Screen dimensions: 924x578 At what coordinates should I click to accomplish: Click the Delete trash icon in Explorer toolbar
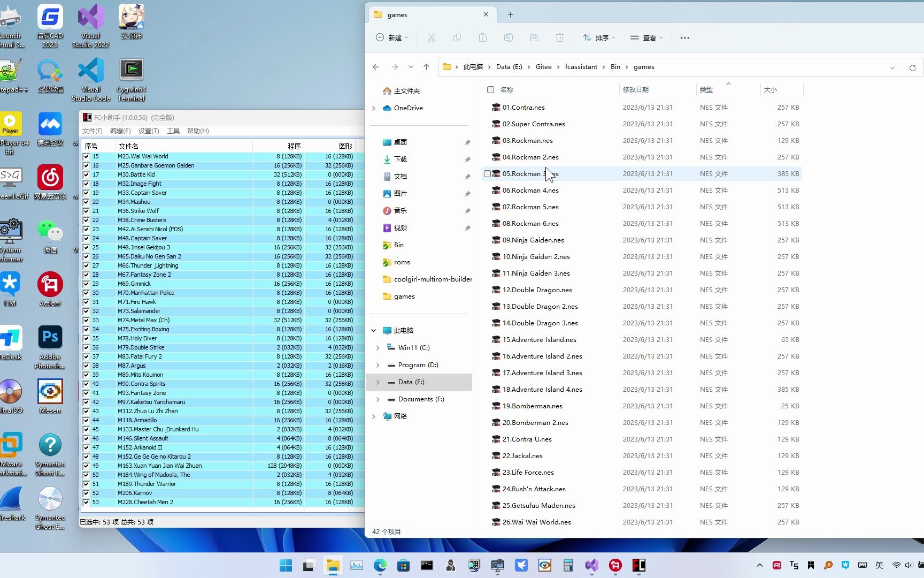click(559, 37)
